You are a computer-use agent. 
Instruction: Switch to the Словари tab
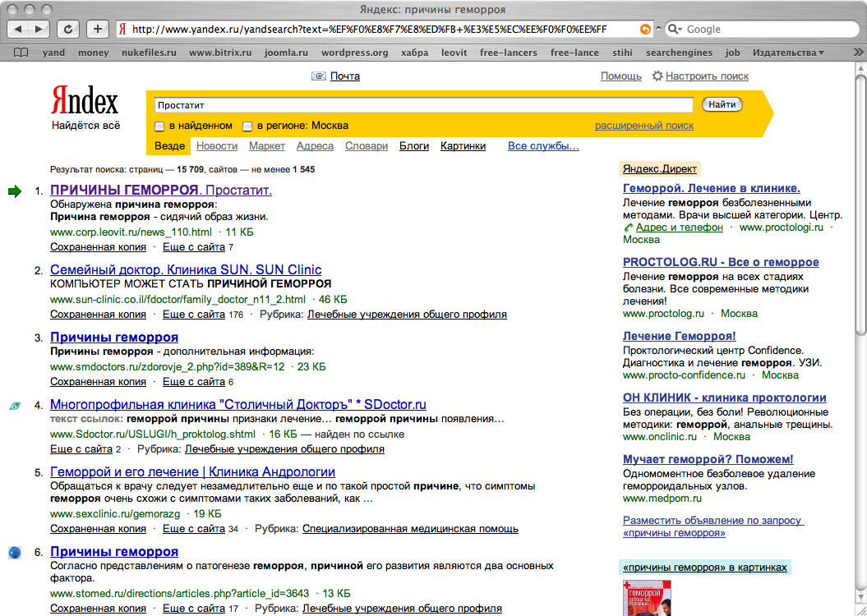[x=367, y=146]
